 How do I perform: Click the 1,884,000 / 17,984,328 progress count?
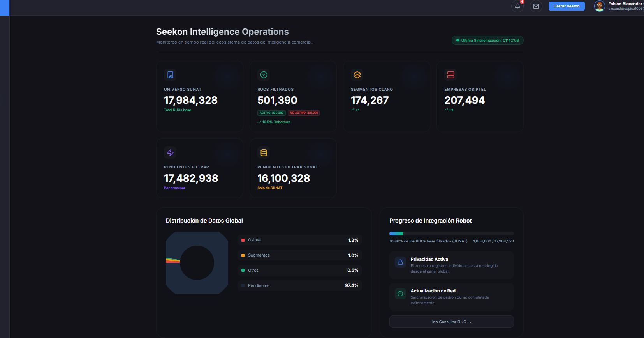click(493, 241)
